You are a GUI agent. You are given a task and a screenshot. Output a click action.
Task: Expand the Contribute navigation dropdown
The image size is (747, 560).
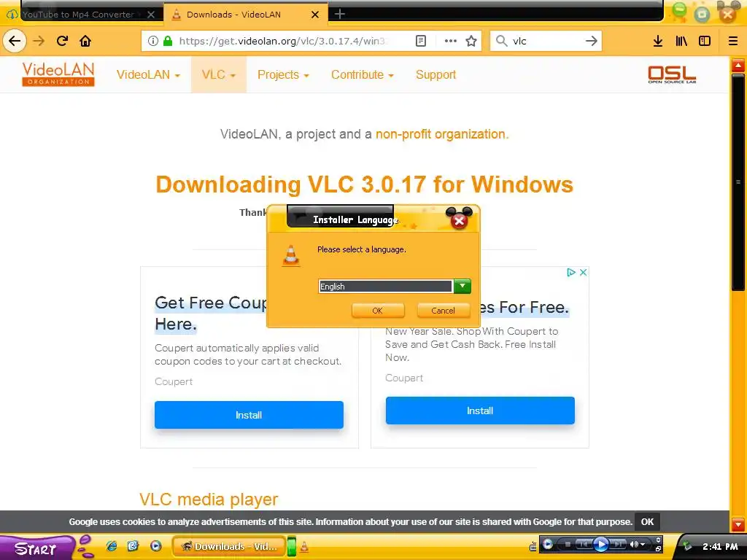coord(362,75)
